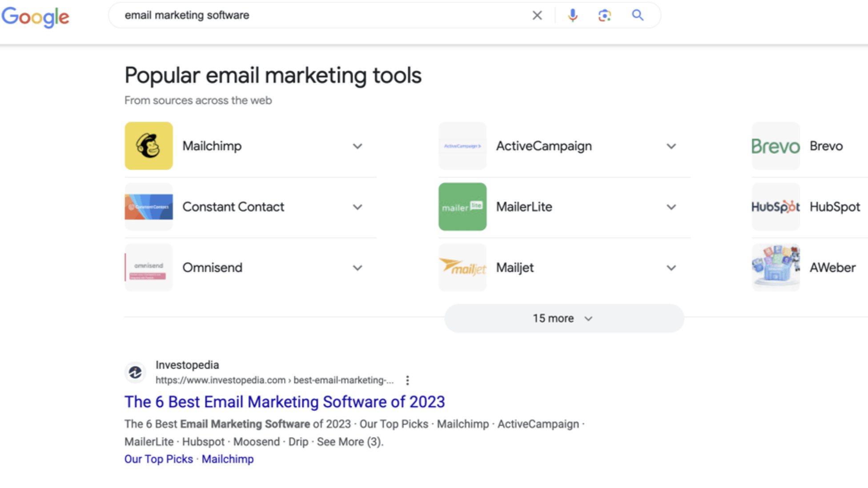Expand the Constant Contact chevron
Screen dimensions: 868x488
click(x=358, y=207)
